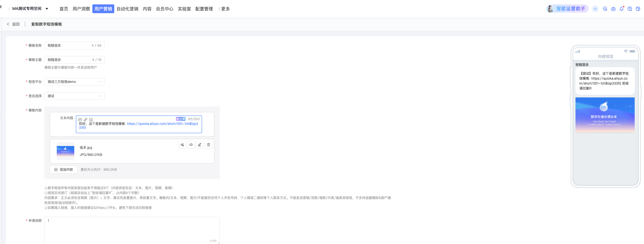
Task: Open the notification bell
Action: click(x=622, y=9)
